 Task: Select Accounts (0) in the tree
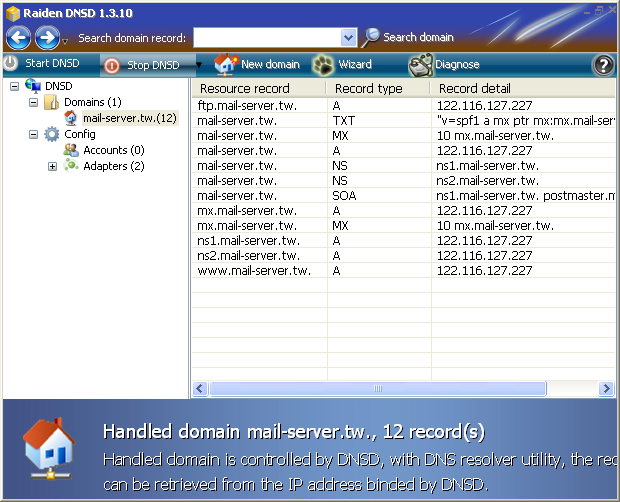(114, 150)
